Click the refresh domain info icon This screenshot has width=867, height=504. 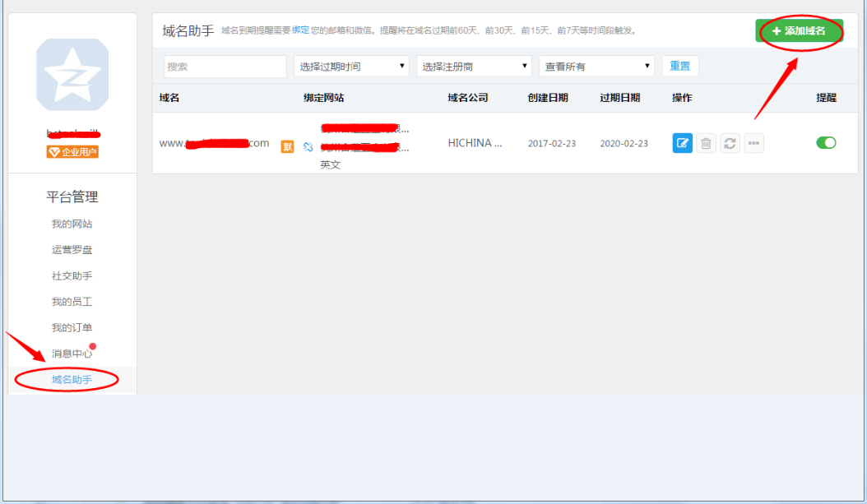(730, 143)
